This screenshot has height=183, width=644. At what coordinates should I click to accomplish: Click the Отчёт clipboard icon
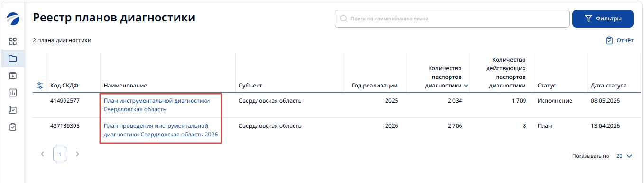(609, 40)
